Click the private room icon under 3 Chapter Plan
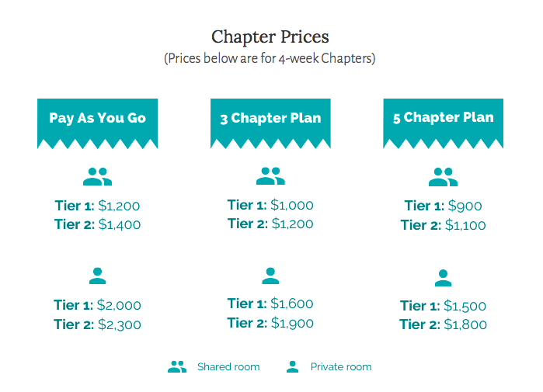Image resolution: width=543 pixels, height=392 pixels. tap(270, 276)
